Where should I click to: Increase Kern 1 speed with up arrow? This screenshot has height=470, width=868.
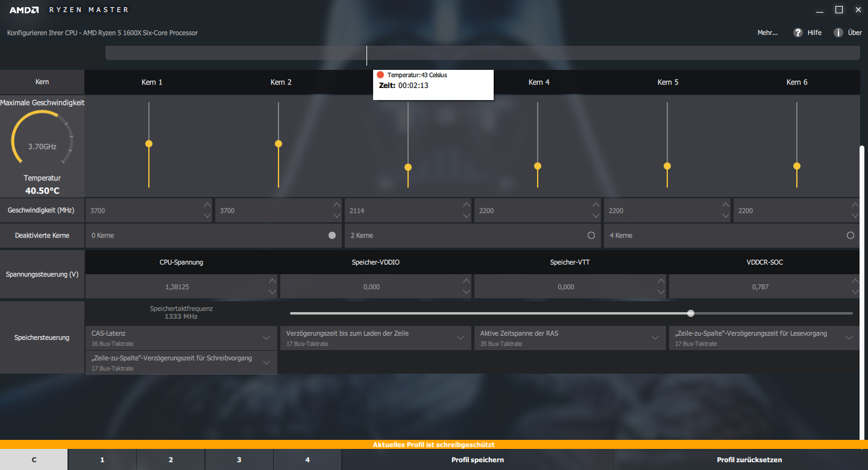(207, 205)
